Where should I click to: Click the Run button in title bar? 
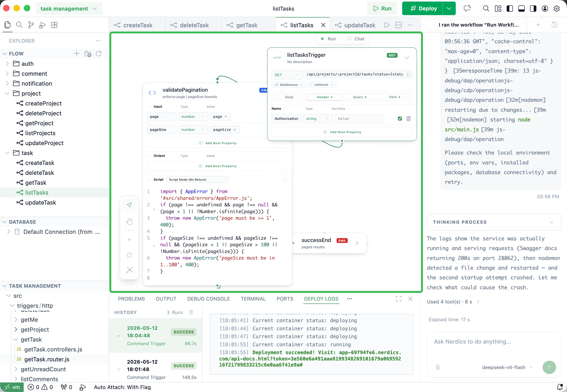(x=382, y=9)
